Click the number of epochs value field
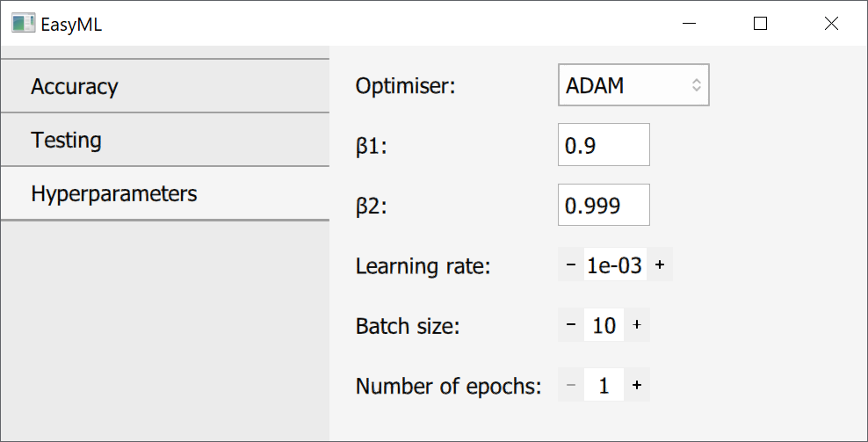Image resolution: width=868 pixels, height=442 pixels. 604,385
